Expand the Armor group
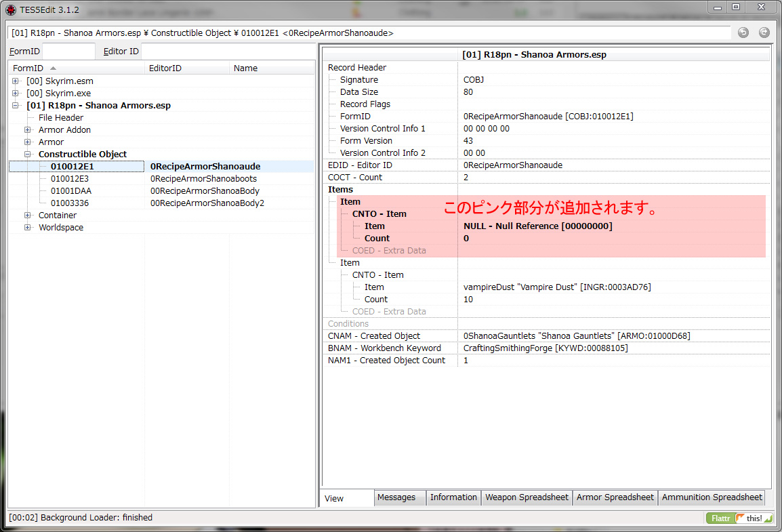The height and width of the screenshot is (532, 782). (27, 142)
